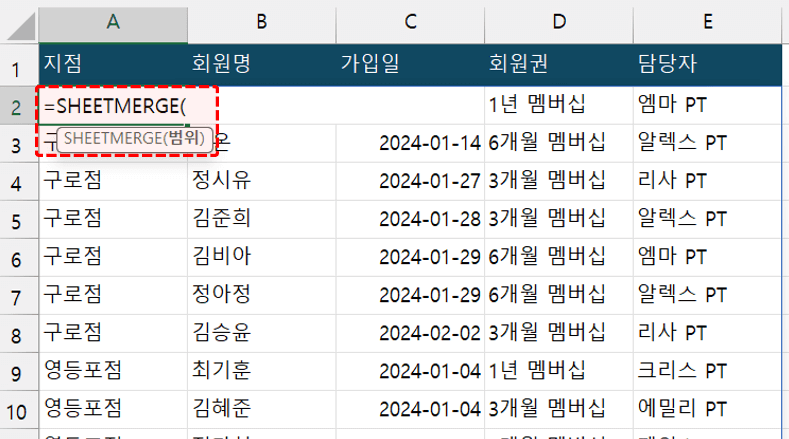Click date cell 2024-02-02
Image resolution: width=789 pixels, height=439 pixels.
point(410,334)
